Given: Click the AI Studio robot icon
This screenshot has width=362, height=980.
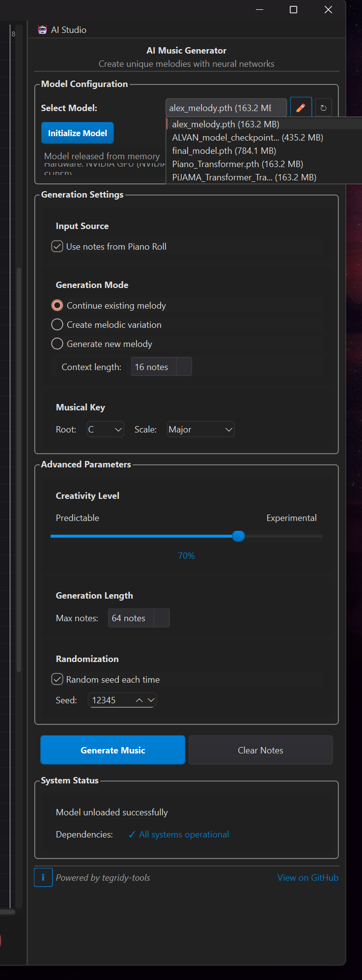Looking at the screenshot, I should (42, 30).
